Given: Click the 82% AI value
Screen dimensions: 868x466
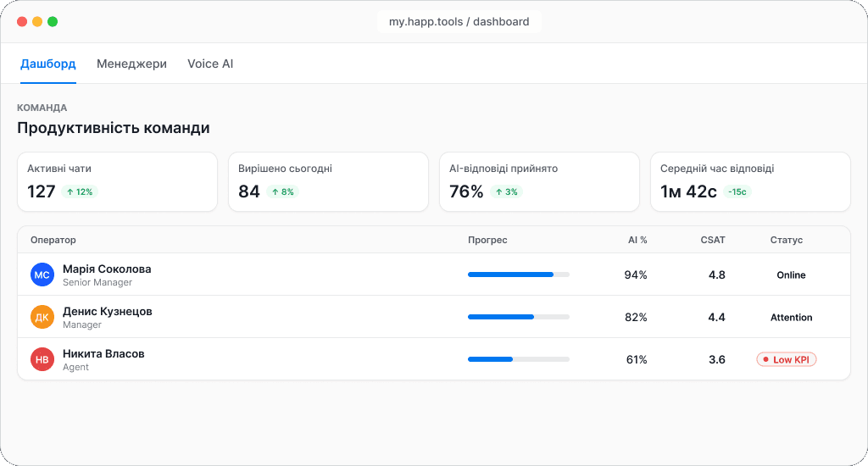Looking at the screenshot, I should click(x=636, y=317).
